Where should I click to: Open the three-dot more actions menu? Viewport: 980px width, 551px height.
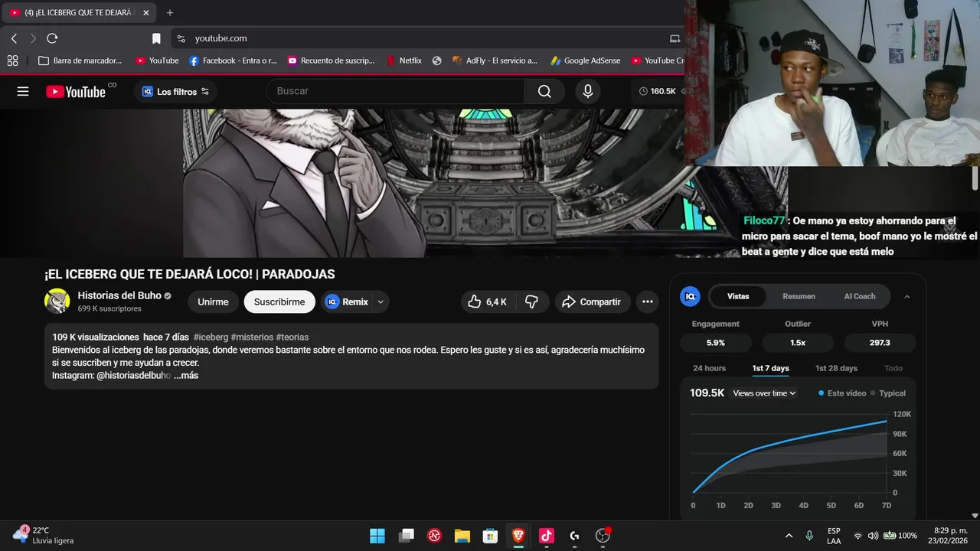click(648, 302)
